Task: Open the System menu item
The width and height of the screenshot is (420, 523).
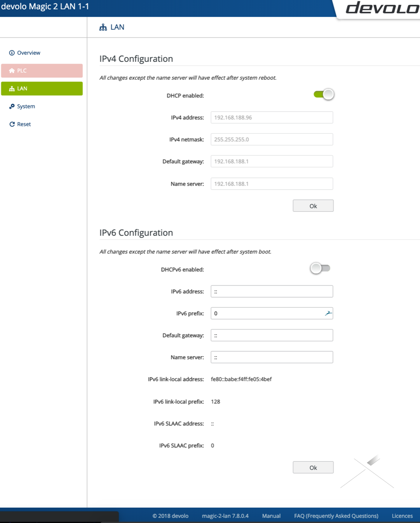Action: [x=26, y=106]
